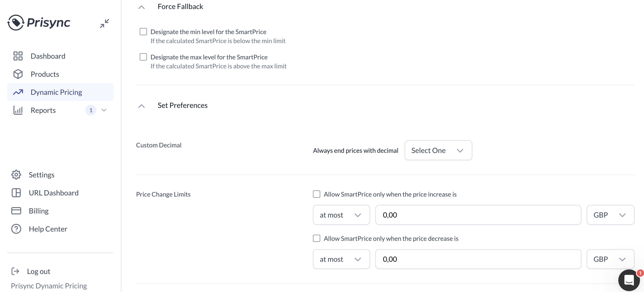Open the Select One decimal dropdown

coord(438,150)
